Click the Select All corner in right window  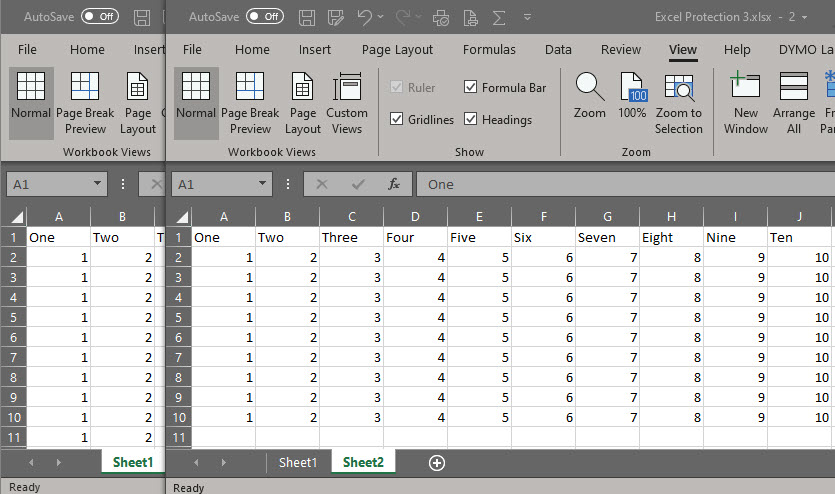(x=182, y=217)
